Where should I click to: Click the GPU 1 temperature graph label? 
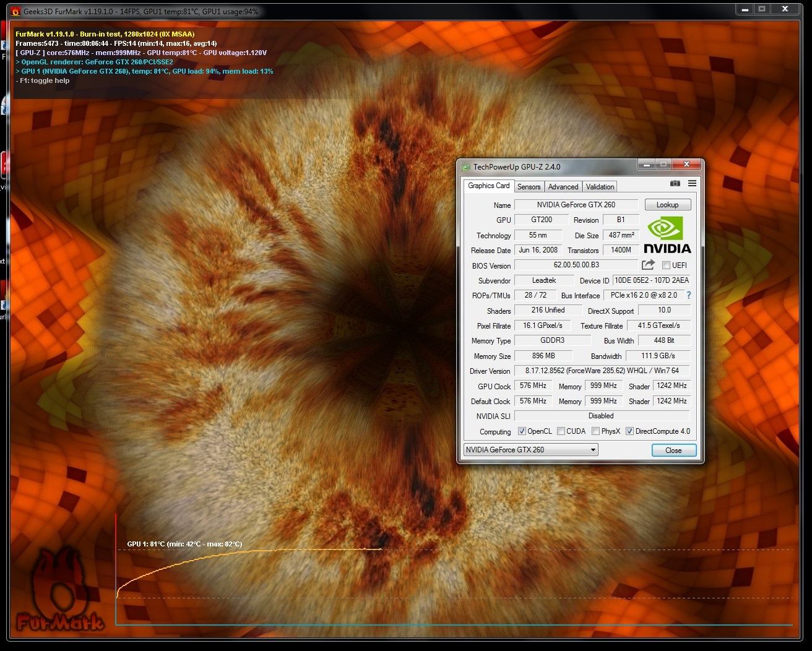184,544
